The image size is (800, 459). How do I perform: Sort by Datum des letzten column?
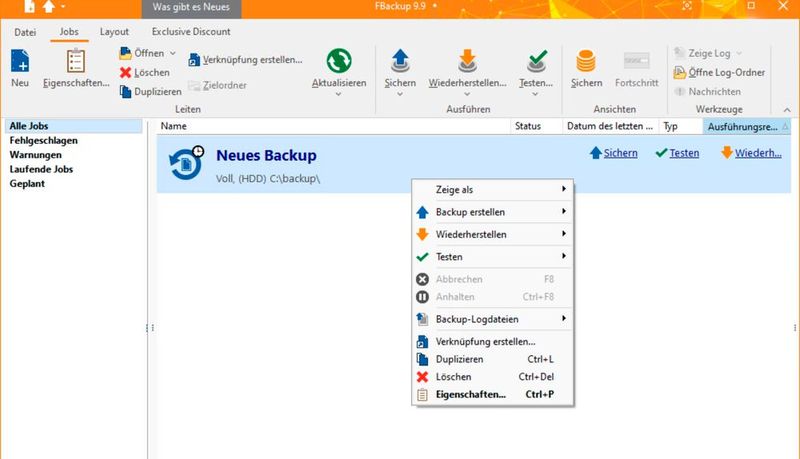(x=610, y=126)
